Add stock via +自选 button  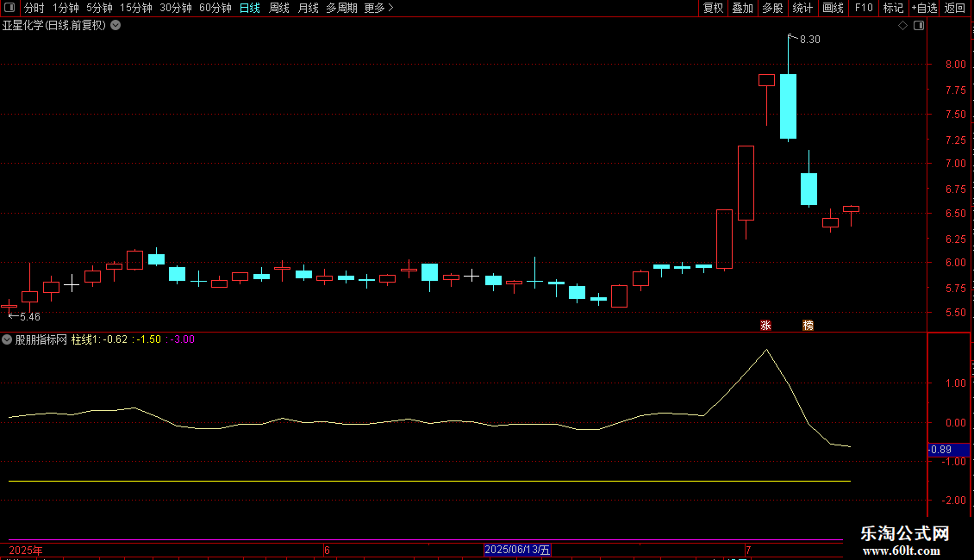coord(924,8)
